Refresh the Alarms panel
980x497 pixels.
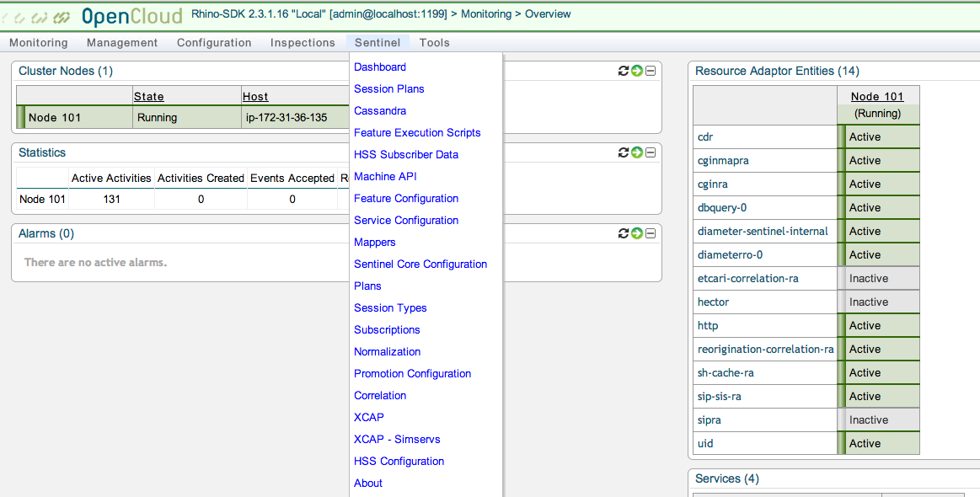coord(624,233)
